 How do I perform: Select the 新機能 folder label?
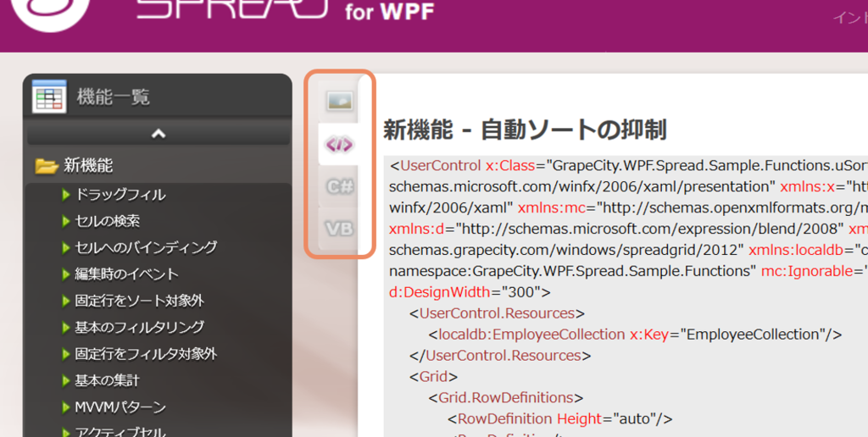coord(88,165)
